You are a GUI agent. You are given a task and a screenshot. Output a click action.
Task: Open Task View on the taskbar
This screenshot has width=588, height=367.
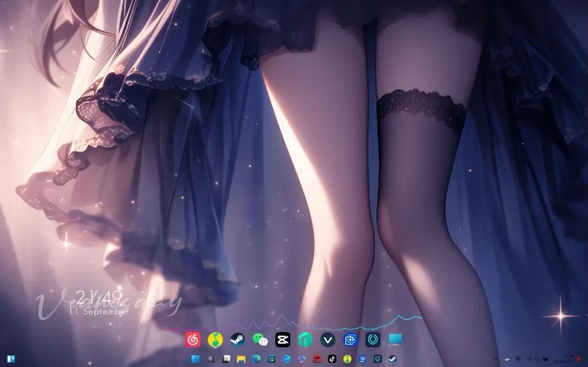(226, 359)
